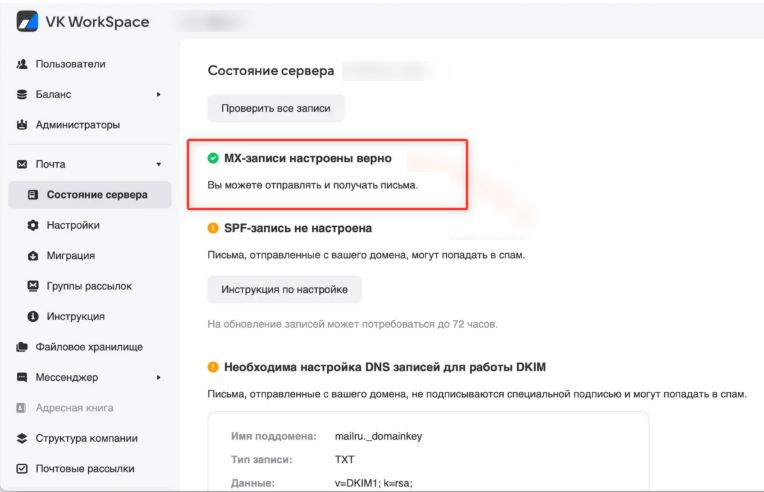Click the Почта envelope icon
Screen dimensions: 764x492
tap(22, 164)
